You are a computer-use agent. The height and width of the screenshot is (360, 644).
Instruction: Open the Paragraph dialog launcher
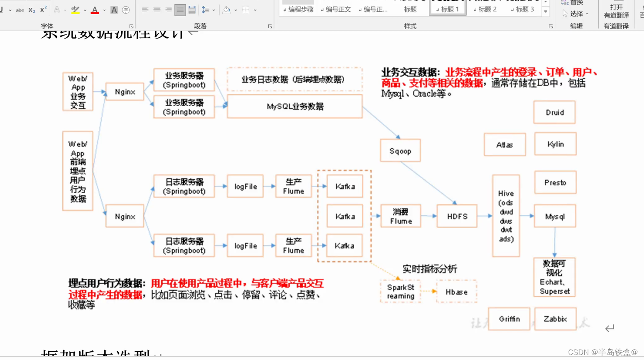270,26
